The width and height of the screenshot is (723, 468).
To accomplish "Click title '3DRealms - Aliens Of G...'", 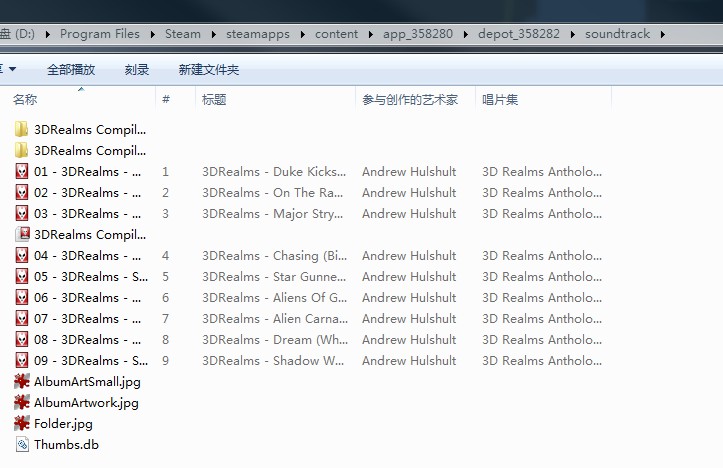I will [x=274, y=297].
